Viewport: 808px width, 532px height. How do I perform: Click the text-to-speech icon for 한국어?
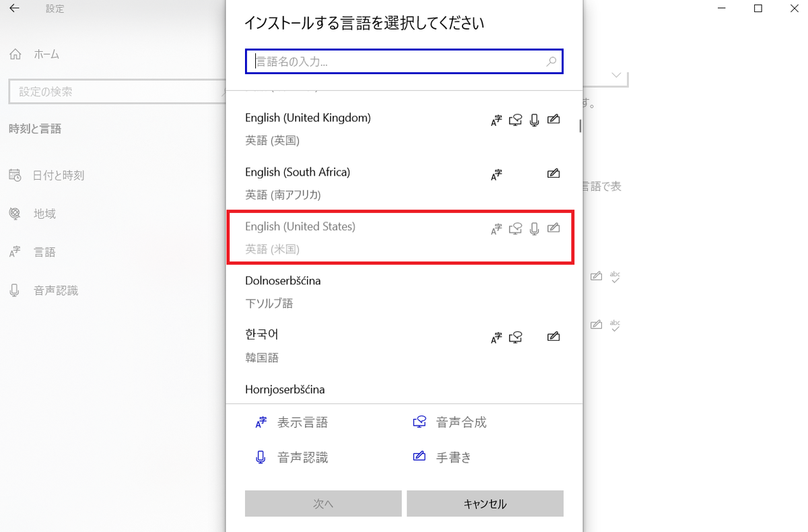click(515, 337)
